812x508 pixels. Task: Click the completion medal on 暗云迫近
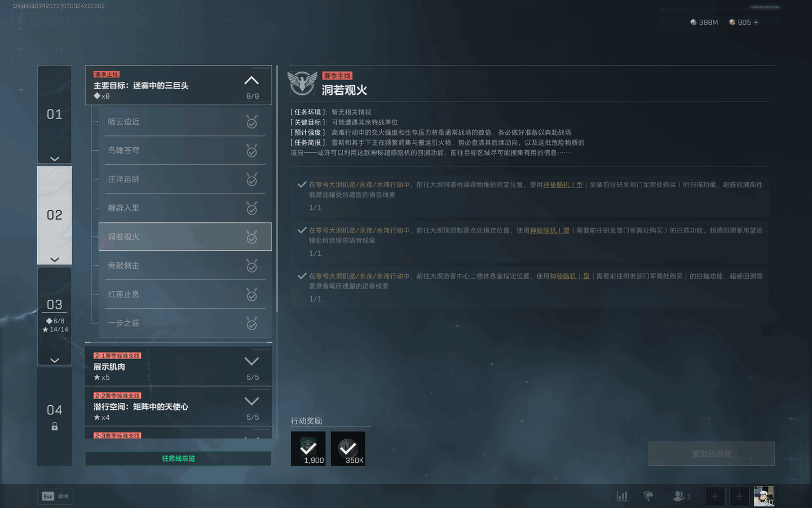[252, 122]
